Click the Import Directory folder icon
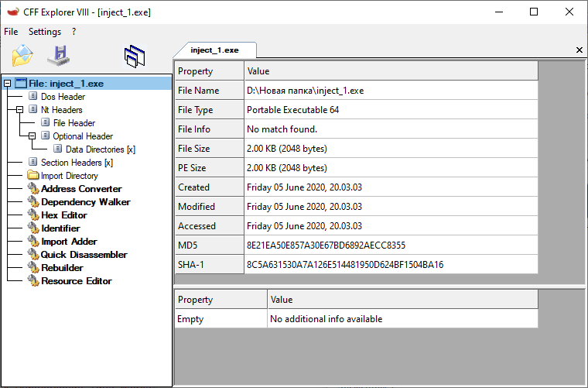The image size is (588, 388). point(33,175)
